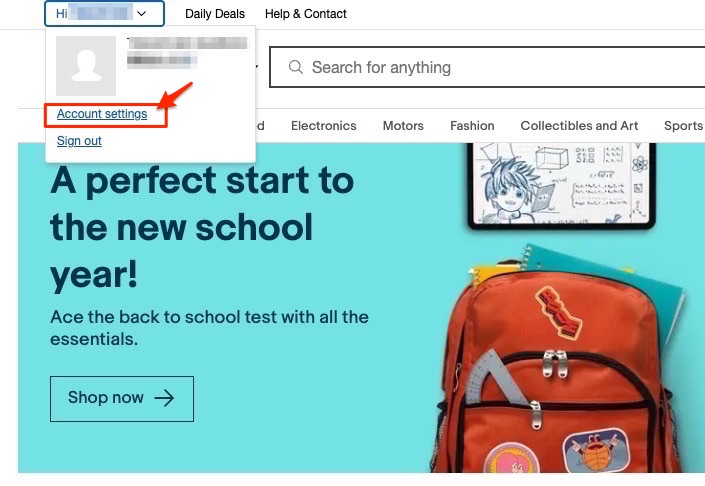Click the tablet with sketch drawing image
The height and width of the screenshot is (486, 705).
tap(562, 185)
